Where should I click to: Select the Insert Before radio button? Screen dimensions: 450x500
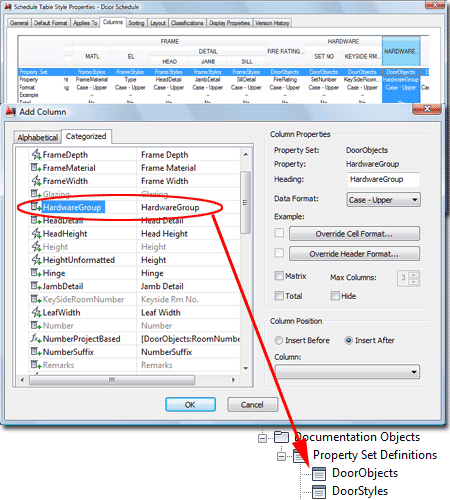point(278,340)
